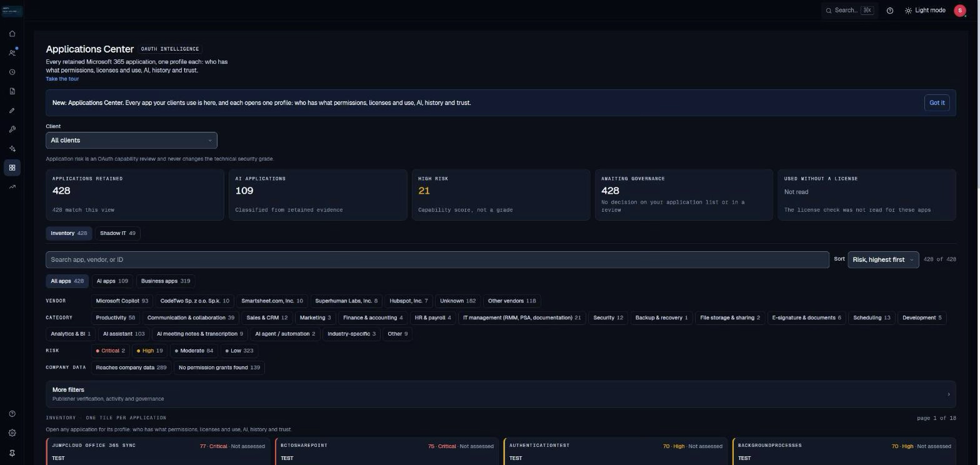
Task: Open the JumpCloud Office 365 Sync tile
Action: pos(159,451)
